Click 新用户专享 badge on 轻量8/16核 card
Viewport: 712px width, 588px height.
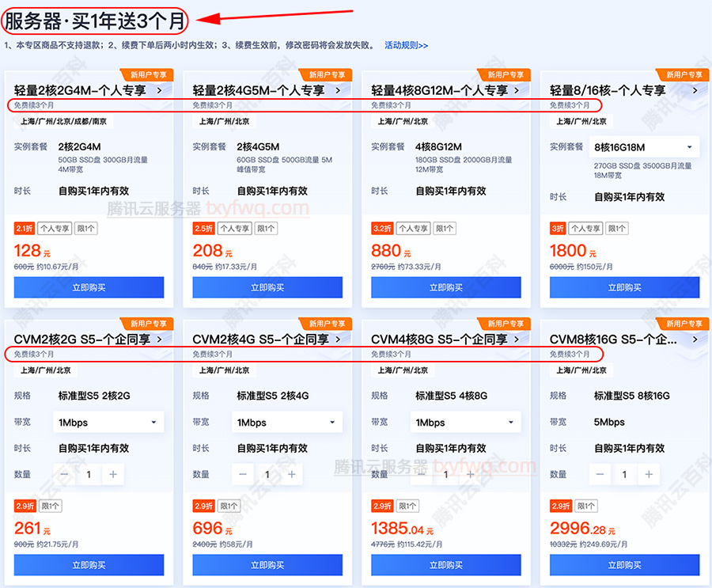[x=683, y=75]
